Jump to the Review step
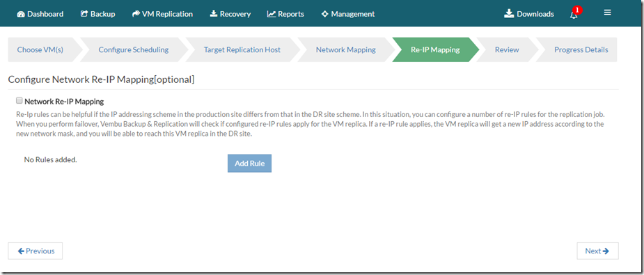 click(507, 49)
